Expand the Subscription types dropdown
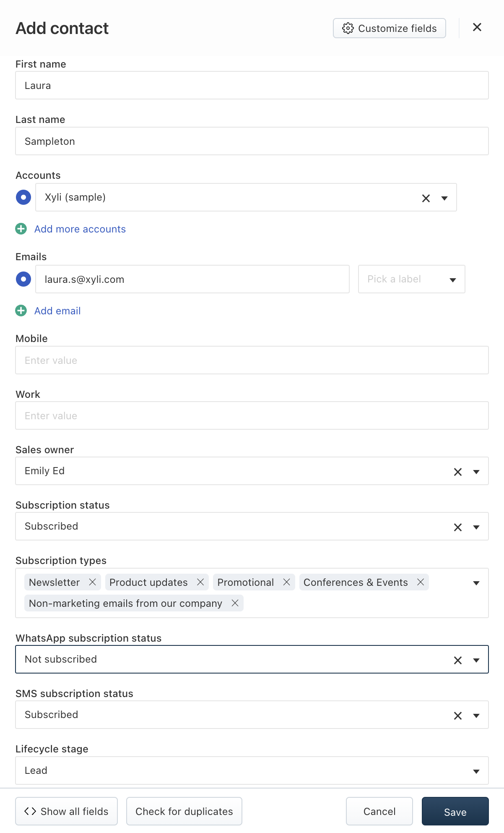The width and height of the screenshot is (504, 833). point(476,583)
